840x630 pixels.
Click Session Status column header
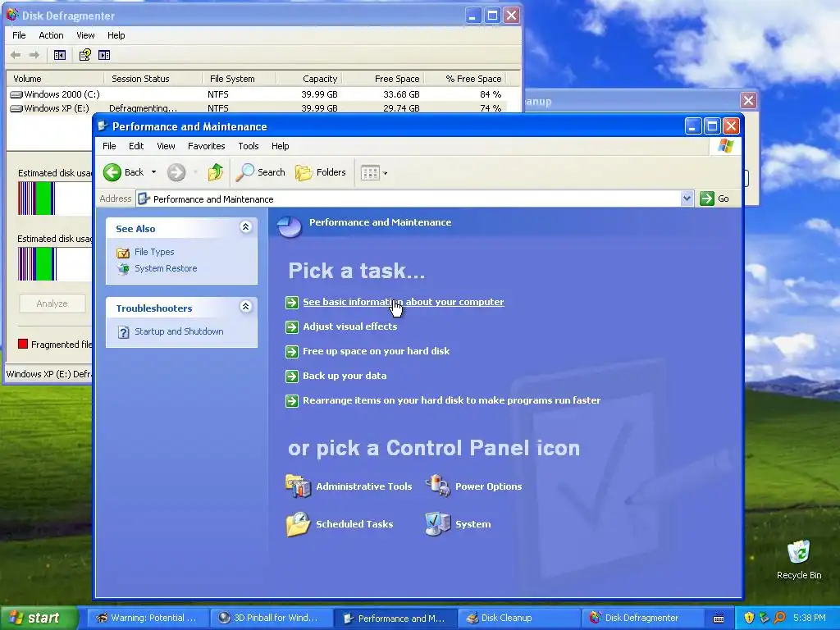click(153, 79)
